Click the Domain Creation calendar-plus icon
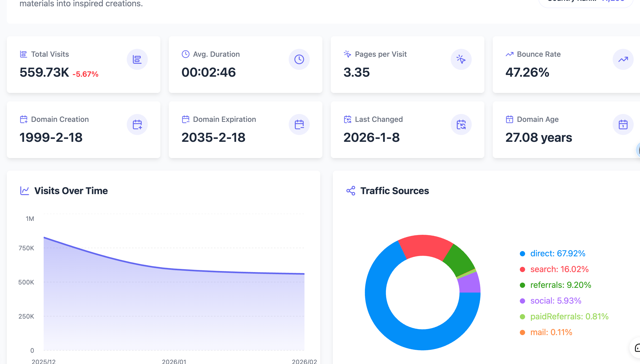 click(137, 124)
